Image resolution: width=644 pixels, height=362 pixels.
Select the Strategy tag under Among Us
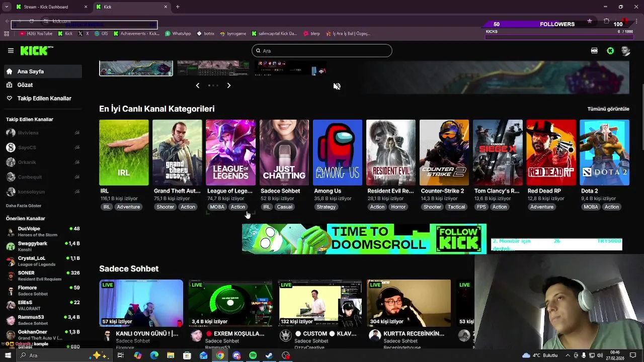click(326, 207)
